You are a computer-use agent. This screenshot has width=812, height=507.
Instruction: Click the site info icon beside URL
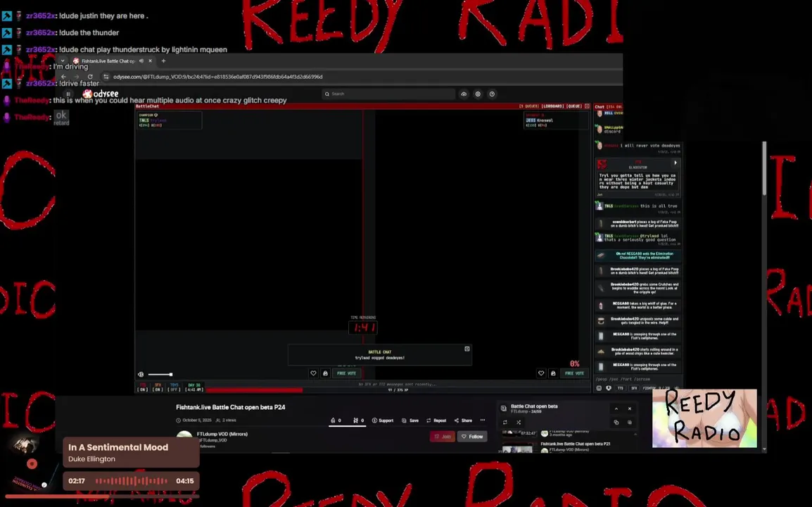(x=106, y=77)
